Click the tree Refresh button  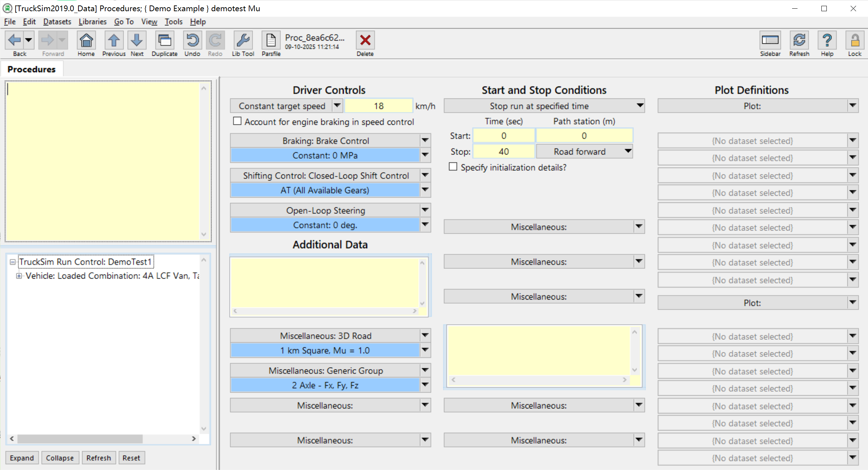click(x=98, y=458)
